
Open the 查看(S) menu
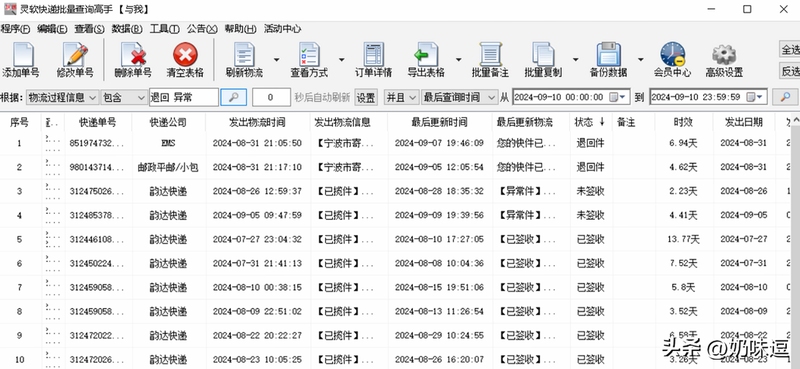click(89, 29)
